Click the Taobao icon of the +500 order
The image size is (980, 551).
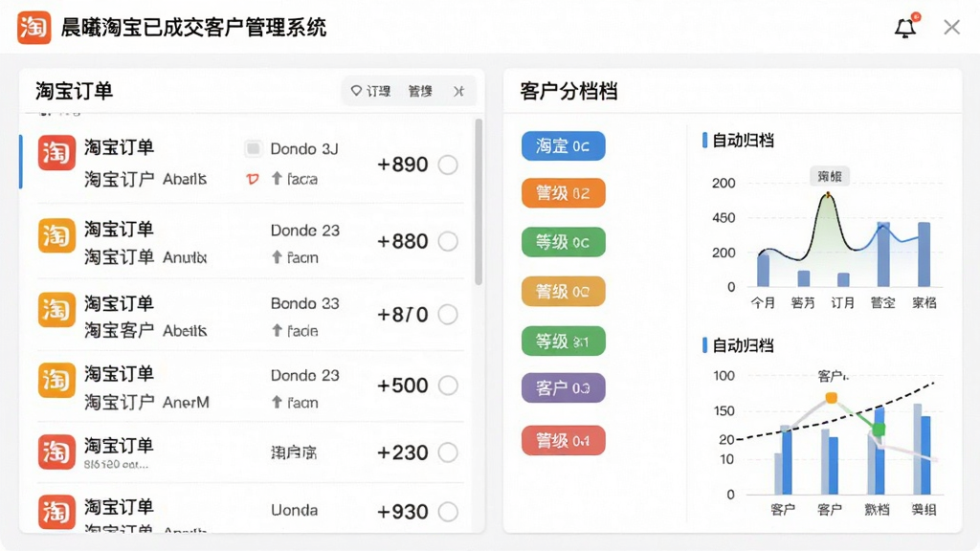56,380
